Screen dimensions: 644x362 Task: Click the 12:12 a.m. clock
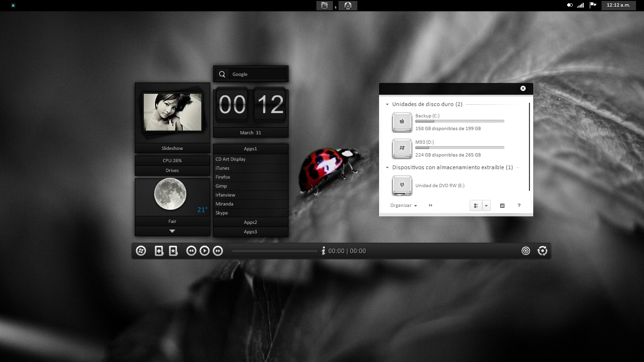(619, 5)
